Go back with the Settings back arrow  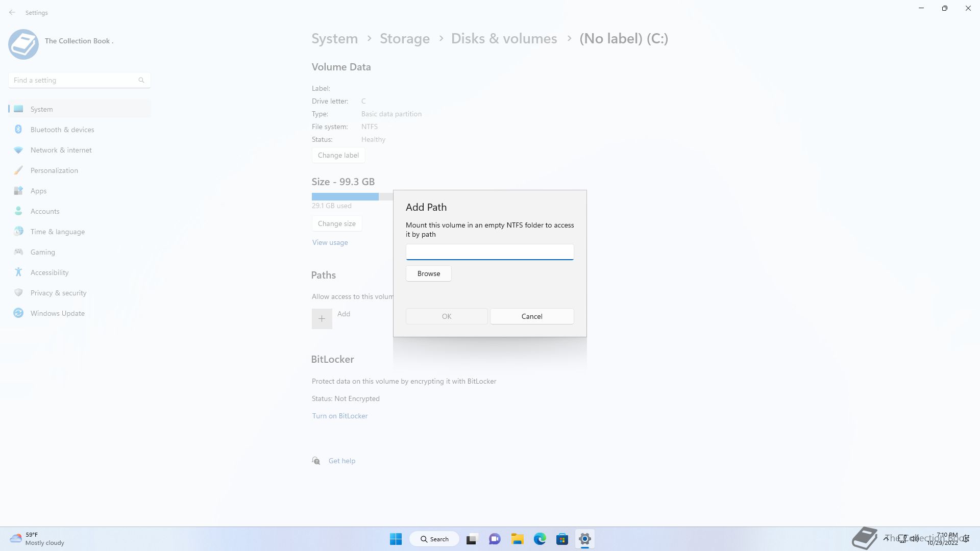[x=12, y=12]
